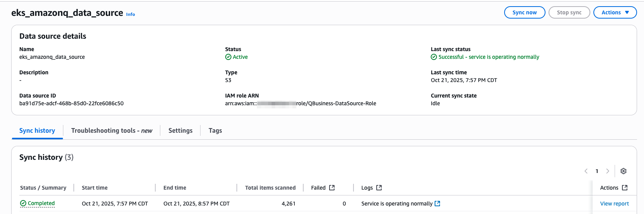
Task: Open the Tags tab
Action: point(215,130)
